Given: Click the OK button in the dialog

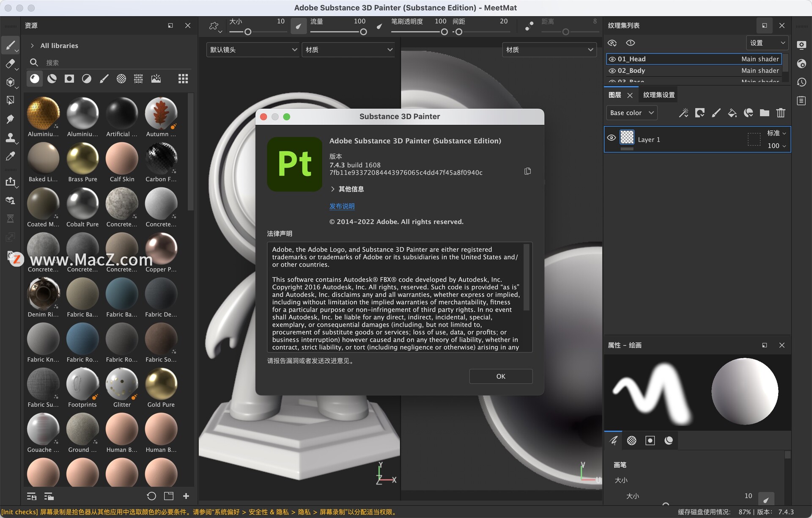Looking at the screenshot, I should point(500,376).
